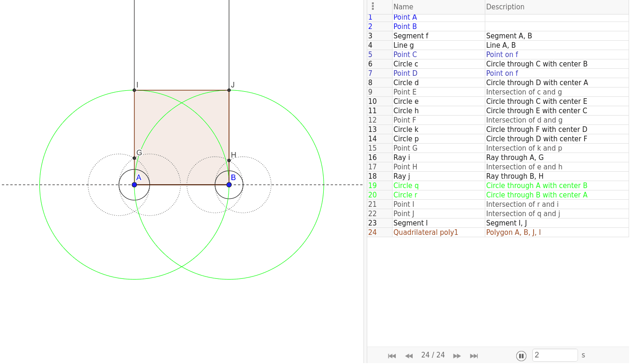Viewport: 630px width, 364px height.
Task: Advance to the next construction step
Action: [x=457, y=356]
